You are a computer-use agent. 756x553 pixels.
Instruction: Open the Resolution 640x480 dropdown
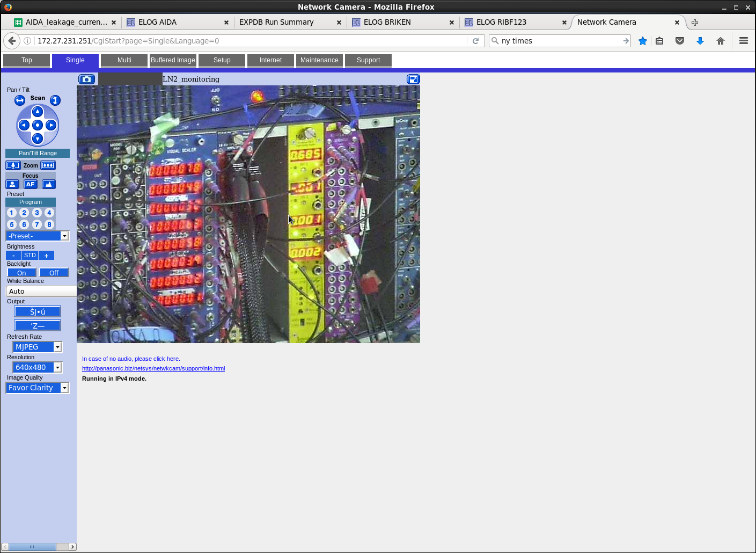tap(38, 367)
